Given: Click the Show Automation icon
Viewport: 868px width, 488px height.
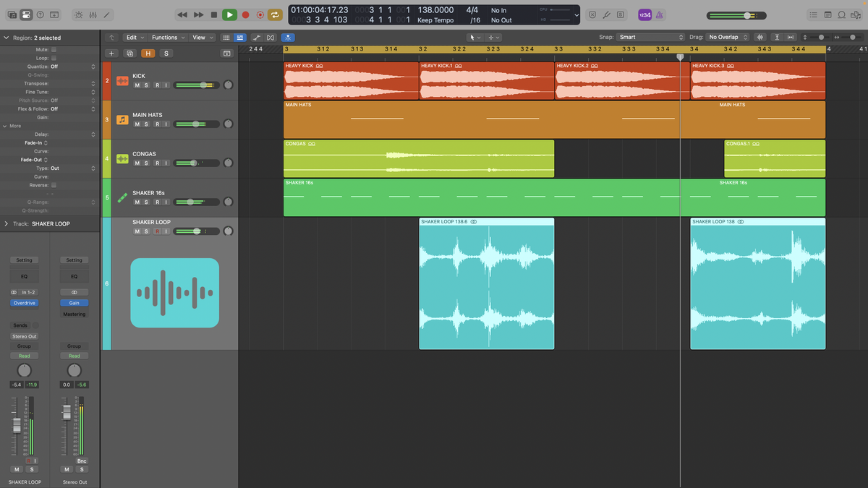Looking at the screenshot, I should (x=257, y=38).
